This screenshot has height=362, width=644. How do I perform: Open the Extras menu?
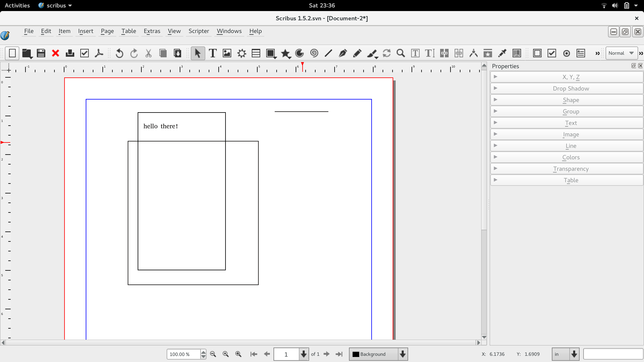(152, 31)
